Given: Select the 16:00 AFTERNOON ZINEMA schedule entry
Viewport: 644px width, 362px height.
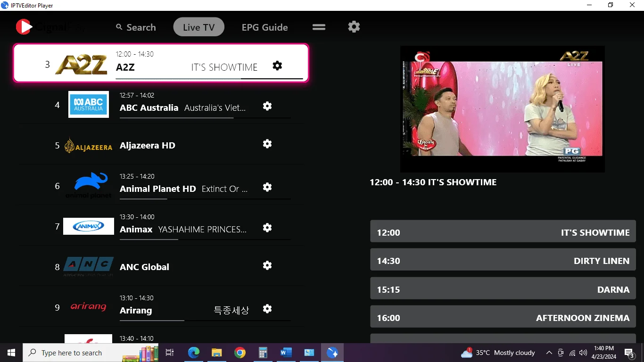Looking at the screenshot, I should click(x=503, y=316).
